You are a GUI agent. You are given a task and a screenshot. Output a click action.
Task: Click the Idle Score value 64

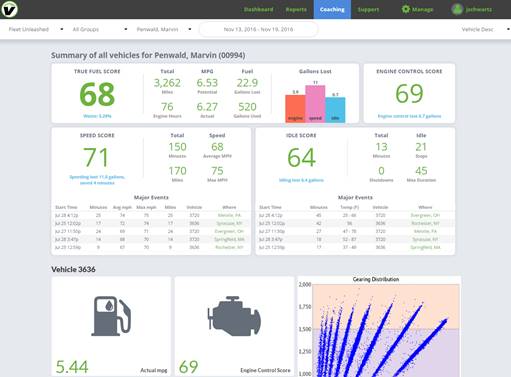[301, 157]
